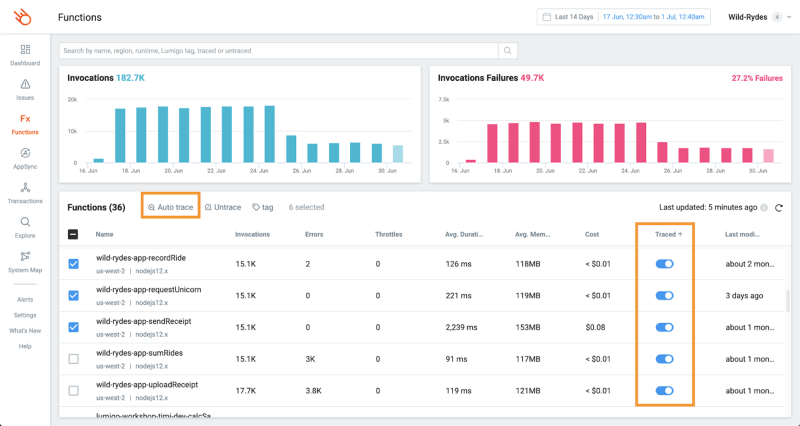
Task: Click the 6 selected label
Action: click(306, 207)
